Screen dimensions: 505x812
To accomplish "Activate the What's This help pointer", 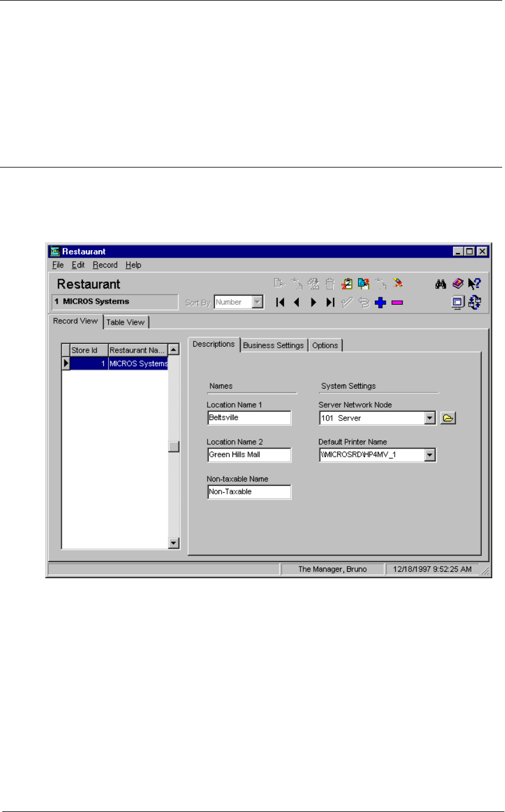I will coord(475,284).
